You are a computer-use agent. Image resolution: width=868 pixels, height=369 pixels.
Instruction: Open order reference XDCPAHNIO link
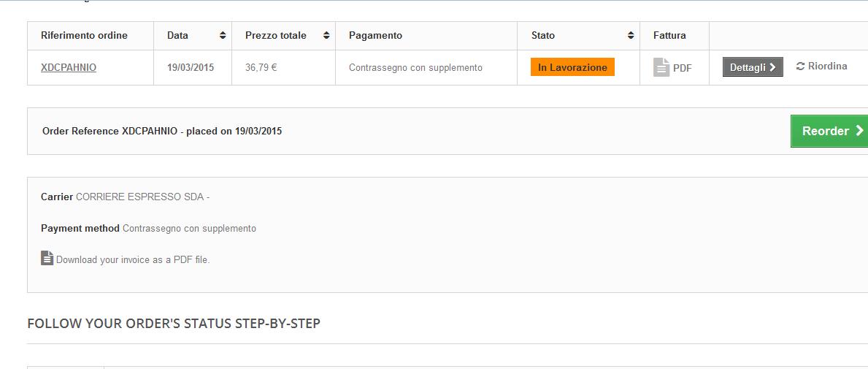[x=69, y=67]
